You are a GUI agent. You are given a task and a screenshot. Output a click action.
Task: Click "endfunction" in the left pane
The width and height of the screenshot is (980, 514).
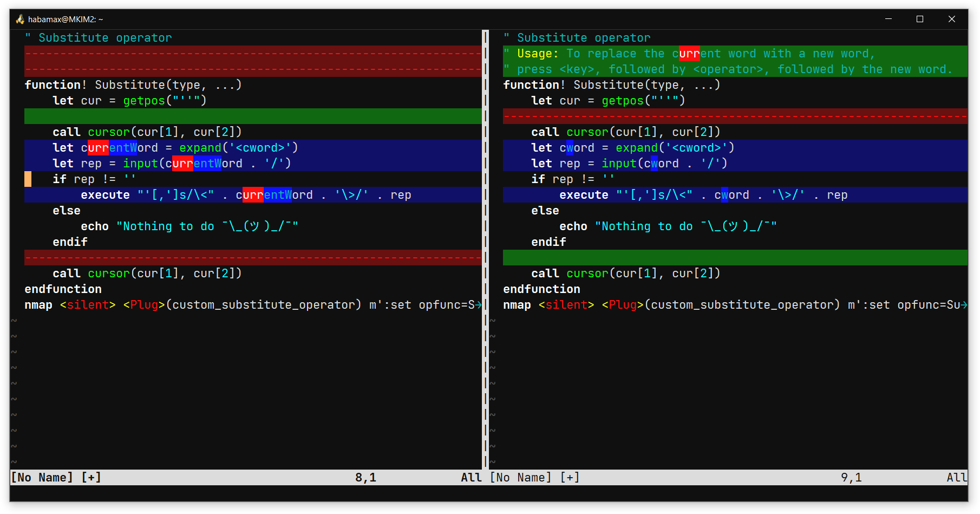coord(63,289)
